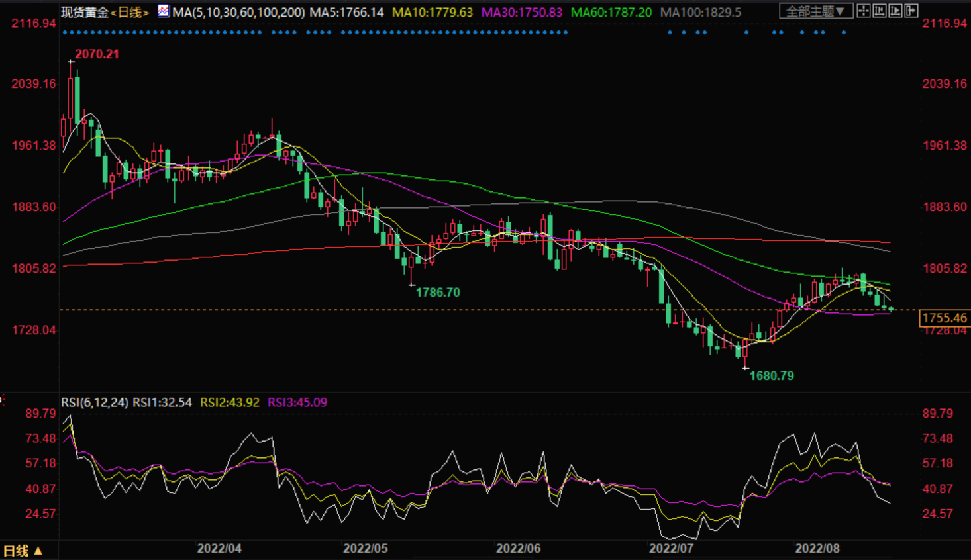Click the red settings icon left of RSI panel
The width and height of the screenshot is (971, 560).
click(x=2, y=400)
